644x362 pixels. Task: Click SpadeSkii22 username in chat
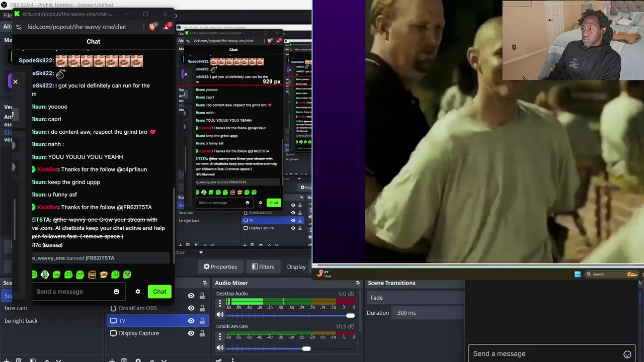coord(36,61)
